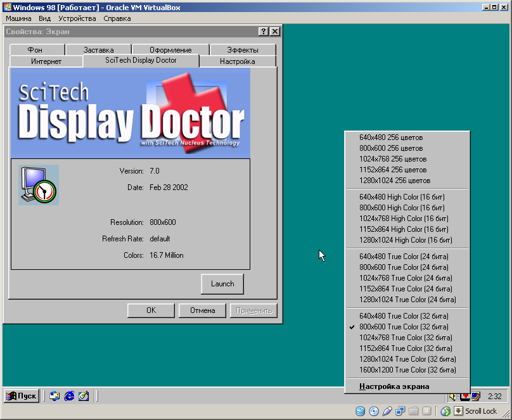
Task: Click the taskbar clock showing 2:32
Action: coord(495,397)
